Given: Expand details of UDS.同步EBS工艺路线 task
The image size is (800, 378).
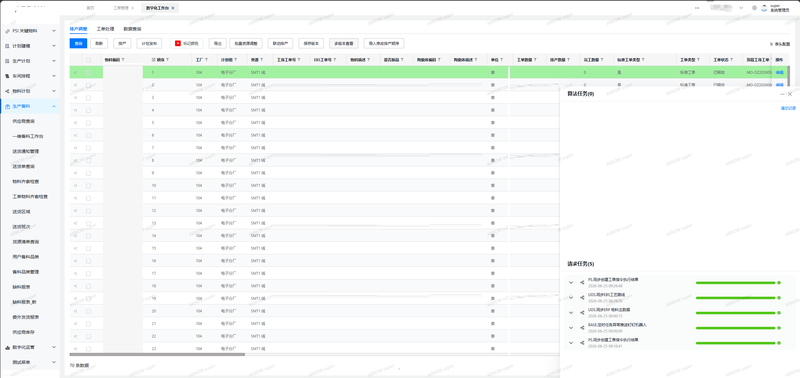Looking at the screenshot, I should click(x=571, y=298).
